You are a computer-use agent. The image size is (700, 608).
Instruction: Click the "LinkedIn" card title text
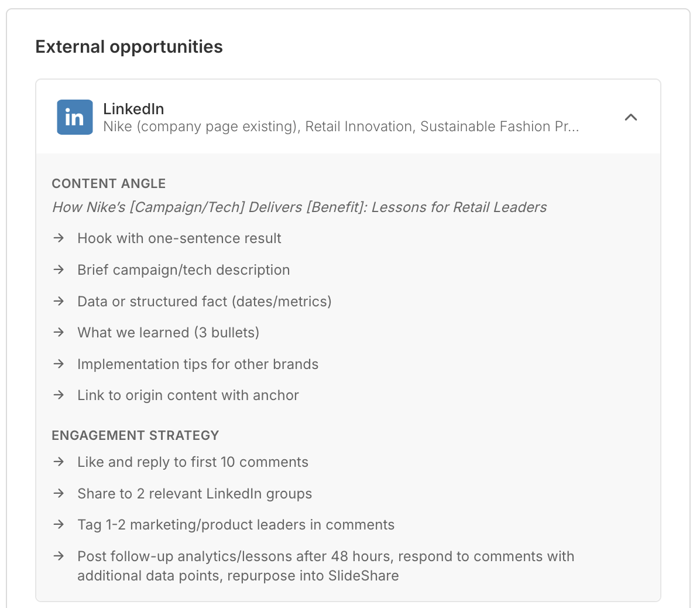point(133,109)
